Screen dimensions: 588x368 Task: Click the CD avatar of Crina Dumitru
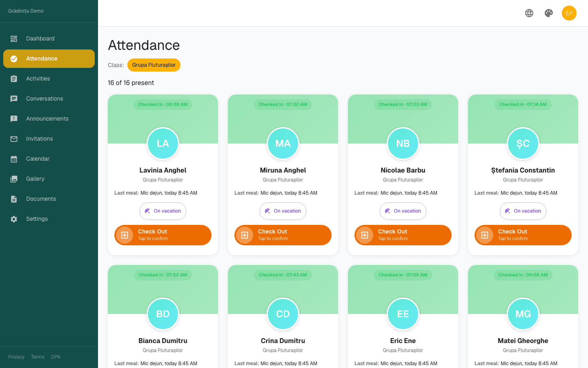(283, 314)
